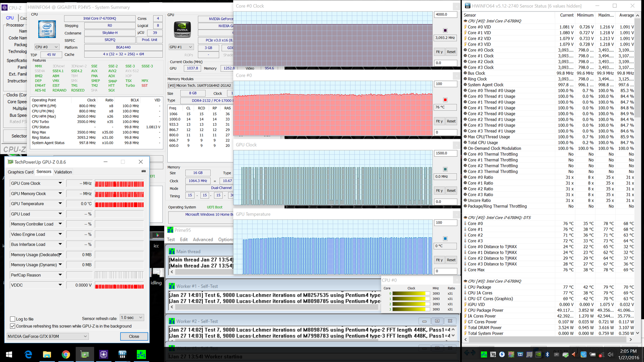Click Fit y in Core #0 Clock graph
The height and width of the screenshot is (362, 644).
[439, 52]
